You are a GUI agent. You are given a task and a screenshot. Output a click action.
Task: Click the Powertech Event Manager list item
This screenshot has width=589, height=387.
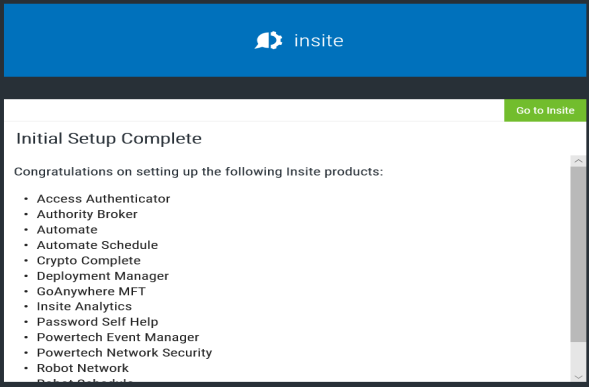point(118,337)
